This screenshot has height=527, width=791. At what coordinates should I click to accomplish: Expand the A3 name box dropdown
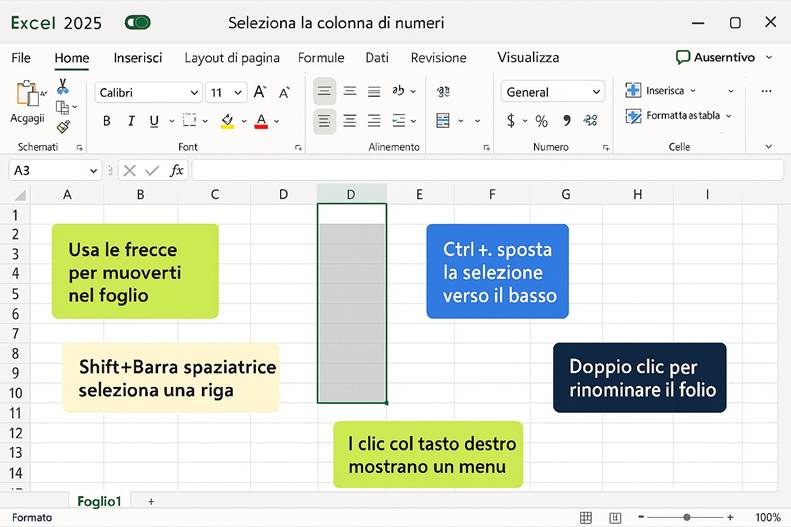coord(93,171)
